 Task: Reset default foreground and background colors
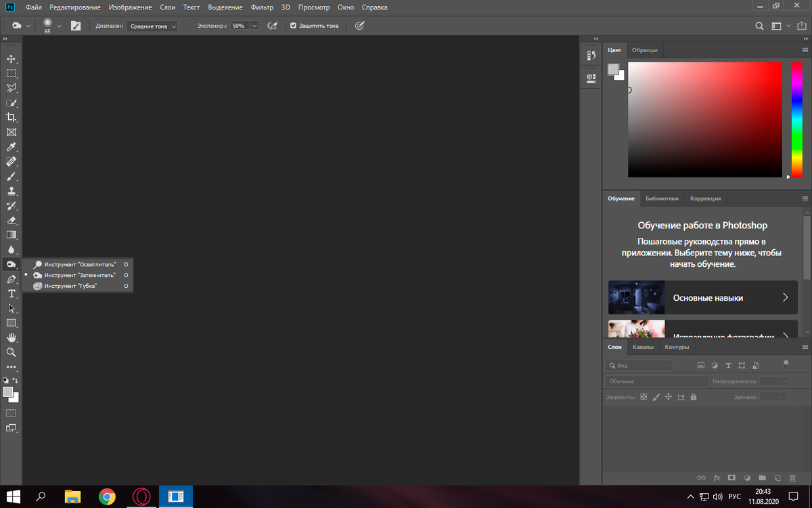[5, 381]
